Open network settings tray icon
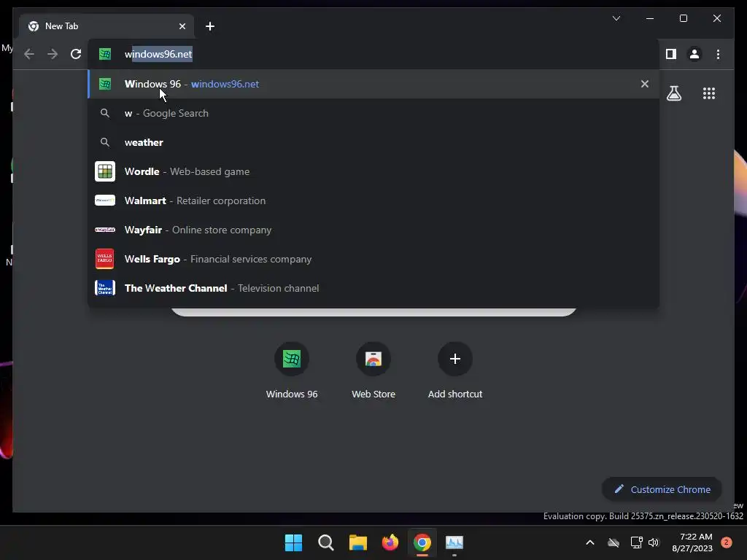This screenshot has height=560, width=747. tap(636, 542)
